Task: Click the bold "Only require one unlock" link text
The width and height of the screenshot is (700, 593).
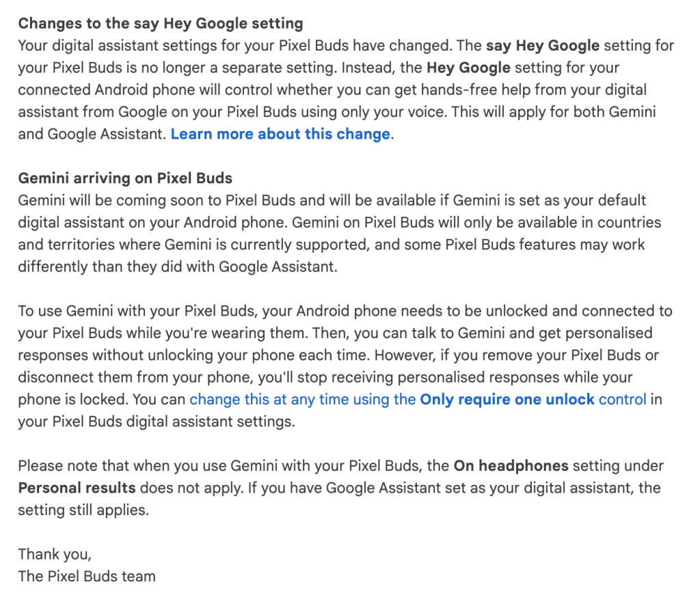Action: [x=507, y=399]
